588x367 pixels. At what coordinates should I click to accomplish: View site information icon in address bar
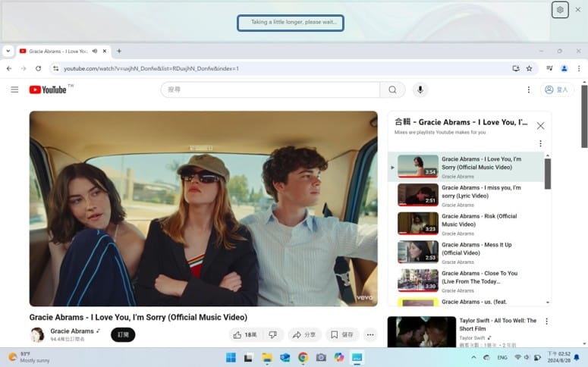click(x=55, y=68)
